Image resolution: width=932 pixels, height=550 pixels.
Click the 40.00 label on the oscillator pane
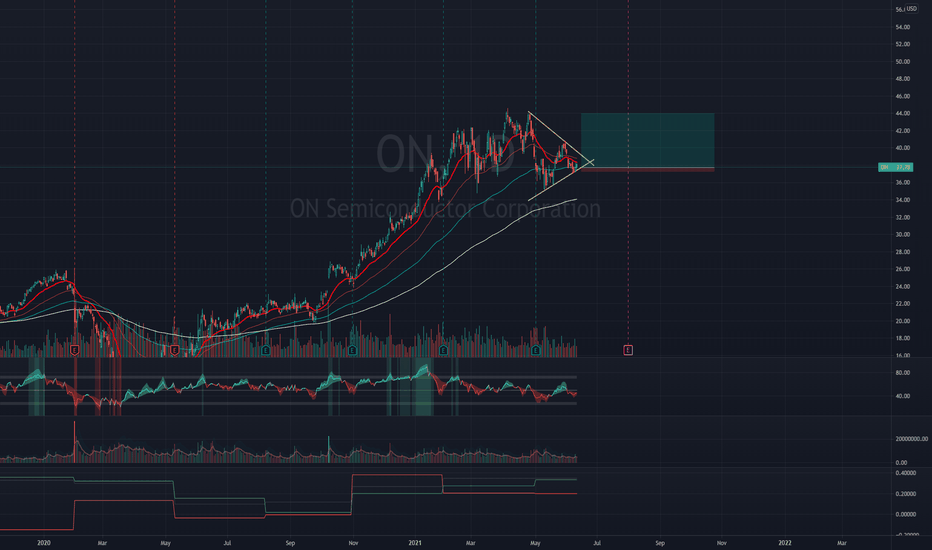coord(902,396)
